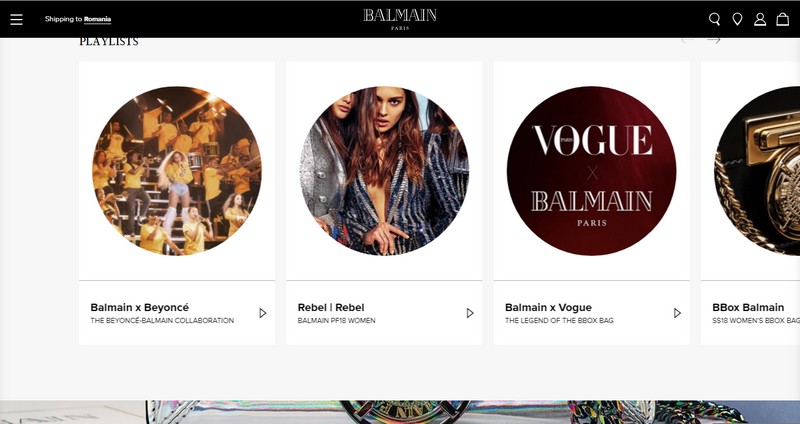Select the Rebel | Rebel title

331,308
